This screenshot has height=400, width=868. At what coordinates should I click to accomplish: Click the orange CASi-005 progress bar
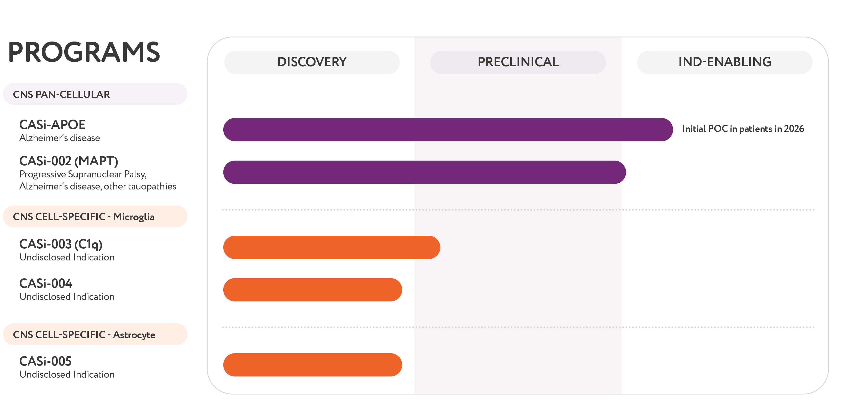click(312, 365)
